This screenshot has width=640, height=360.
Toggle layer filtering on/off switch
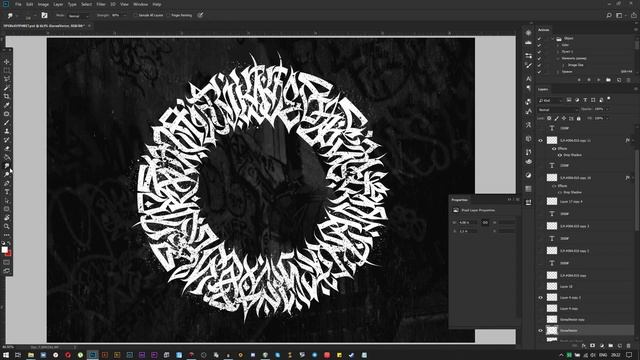click(609, 99)
